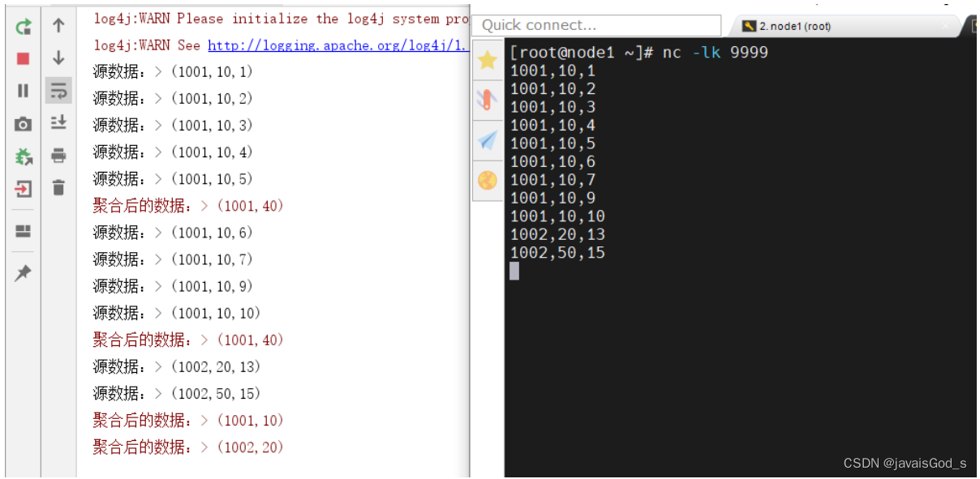Click the console line 源数据:> (1002,20,13)
Screen dimensions: 980x479
click(177, 367)
